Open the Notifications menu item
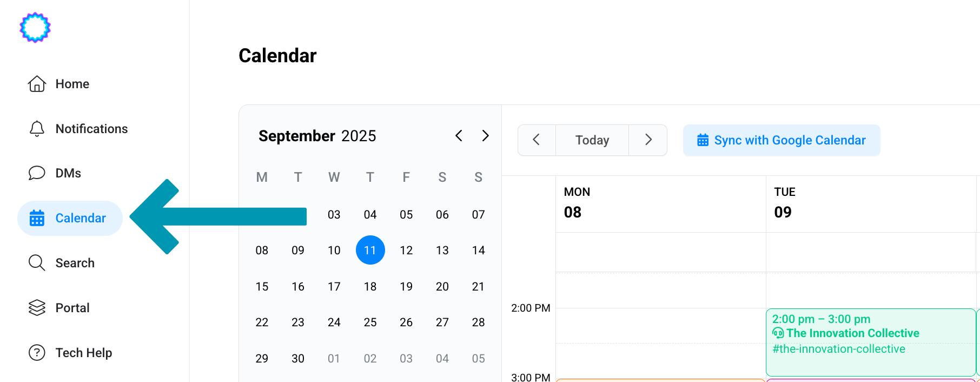This screenshot has height=382, width=980. pyautogui.click(x=91, y=129)
